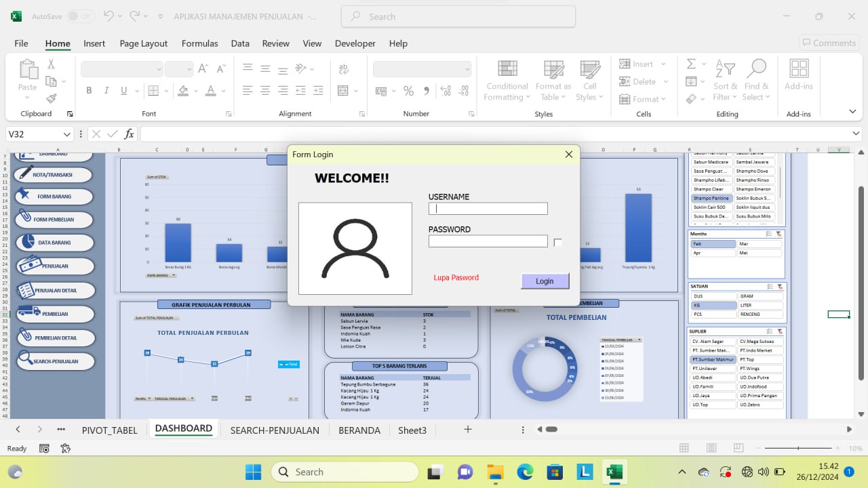Click the Increase Decimal icon
This screenshot has height=488, width=868.
446,90
